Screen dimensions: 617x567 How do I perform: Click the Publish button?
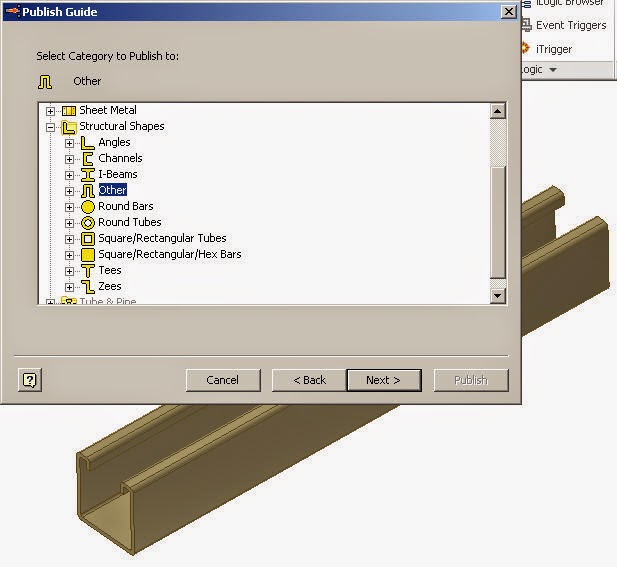(x=471, y=380)
